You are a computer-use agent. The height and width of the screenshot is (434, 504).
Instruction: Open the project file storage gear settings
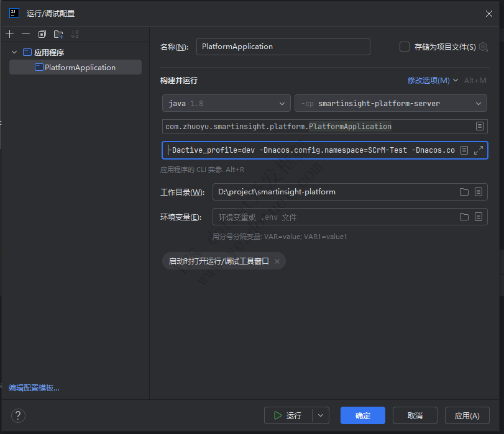point(483,47)
